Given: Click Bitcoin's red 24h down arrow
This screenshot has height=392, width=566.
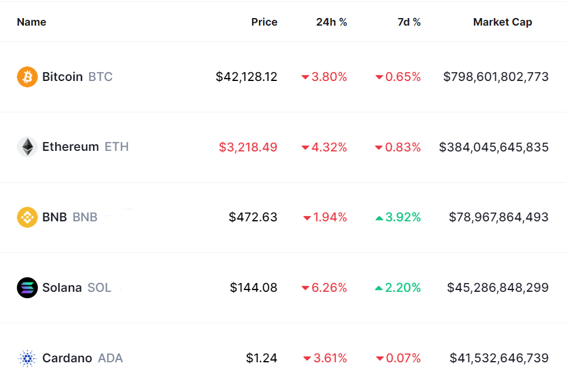Looking at the screenshot, I should [x=305, y=77].
